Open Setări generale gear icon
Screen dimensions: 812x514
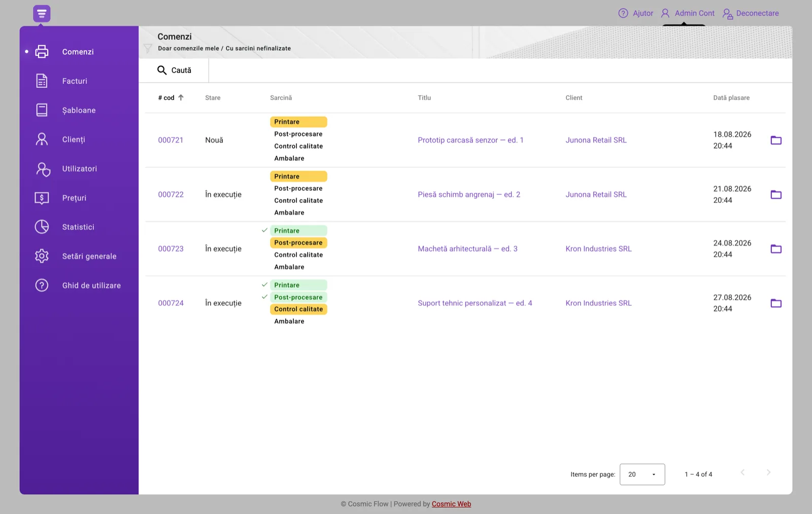(x=42, y=256)
